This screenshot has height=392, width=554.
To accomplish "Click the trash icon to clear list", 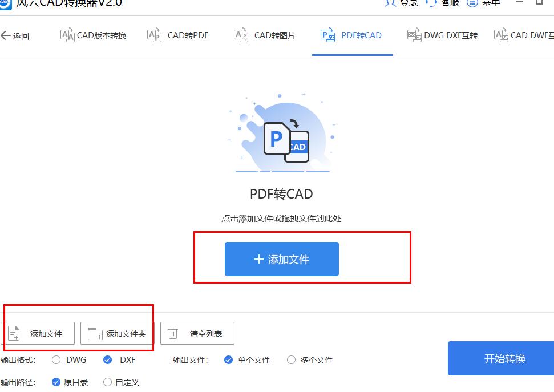I will tap(173, 333).
